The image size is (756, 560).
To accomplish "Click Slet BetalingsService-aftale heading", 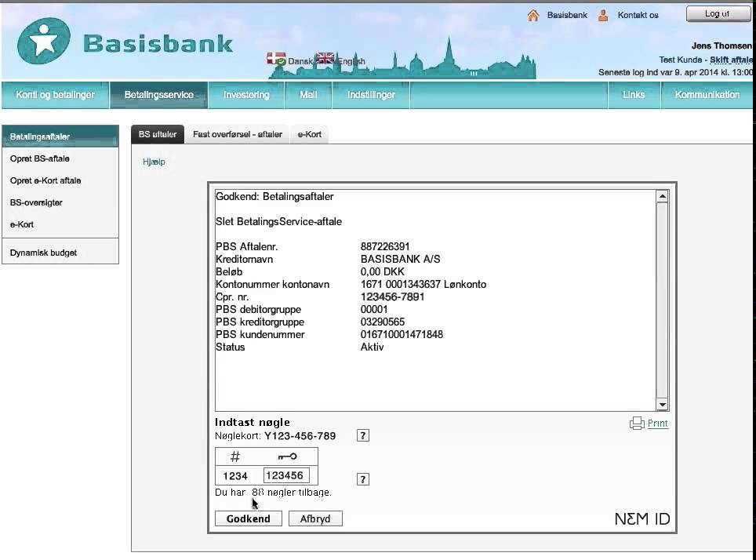I will [x=278, y=221].
